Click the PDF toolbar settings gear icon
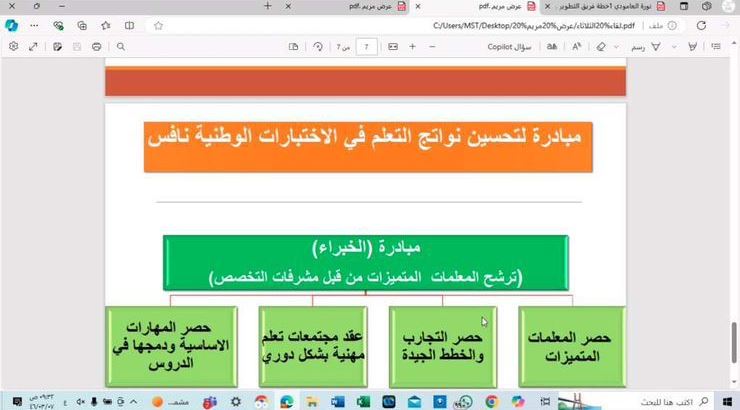The width and height of the screenshot is (740, 410). (13, 46)
